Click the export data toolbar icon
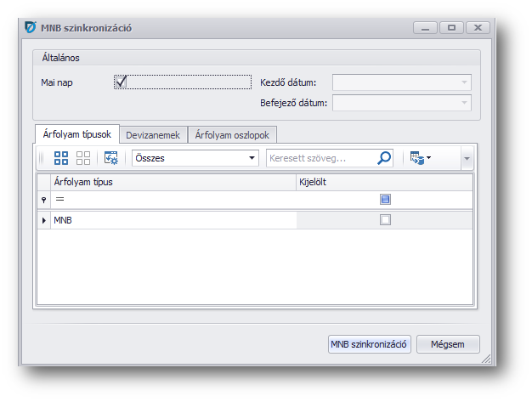This screenshot has height=402, width=532. pos(420,158)
